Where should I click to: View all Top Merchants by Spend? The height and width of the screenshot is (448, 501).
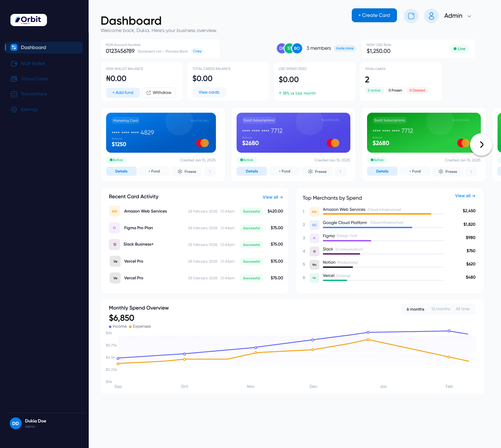click(465, 196)
